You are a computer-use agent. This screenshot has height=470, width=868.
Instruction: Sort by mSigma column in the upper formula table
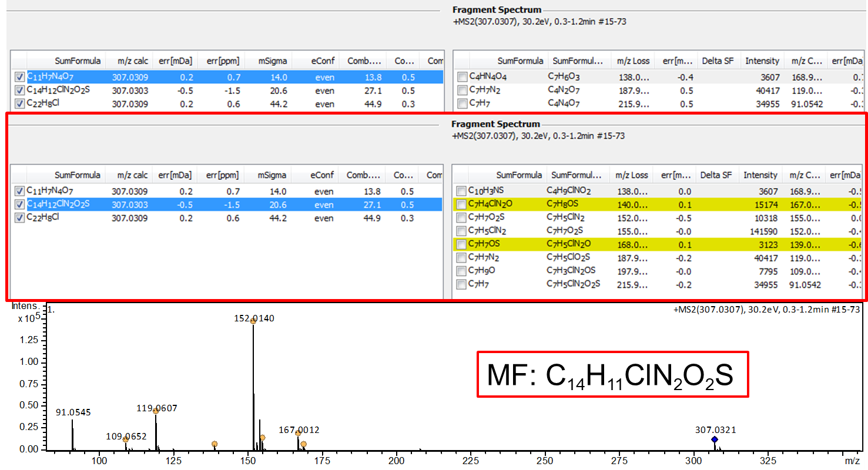pyautogui.click(x=273, y=61)
